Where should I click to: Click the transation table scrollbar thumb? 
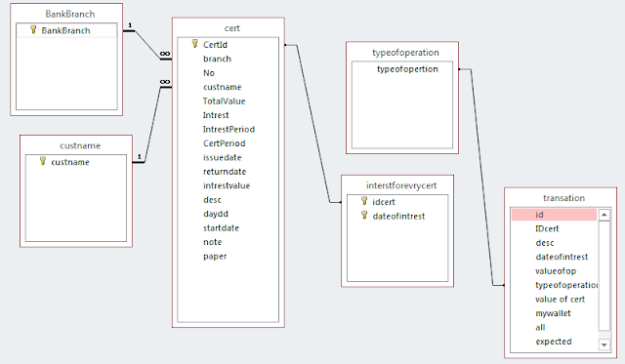[604, 275]
